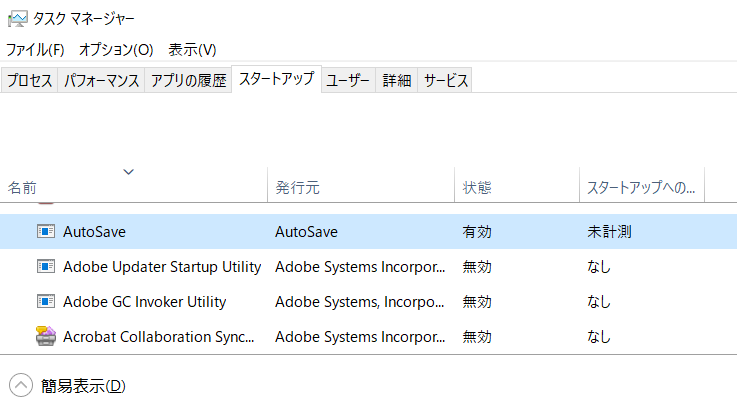Switch to the パフォーマンス tab

tap(101, 80)
